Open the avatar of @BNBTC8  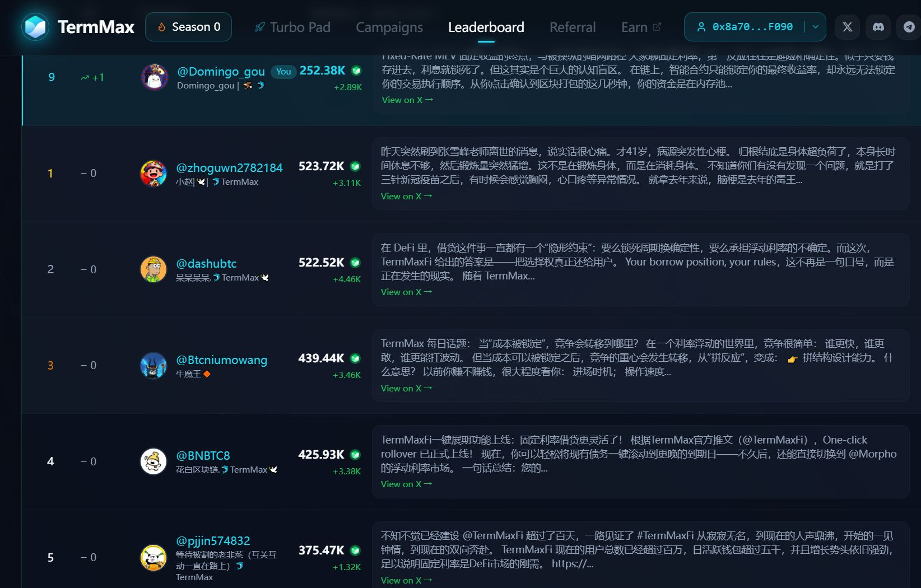point(153,461)
